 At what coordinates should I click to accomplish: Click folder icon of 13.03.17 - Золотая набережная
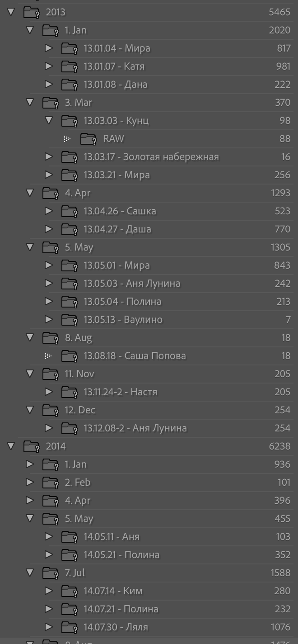pyautogui.click(x=70, y=157)
